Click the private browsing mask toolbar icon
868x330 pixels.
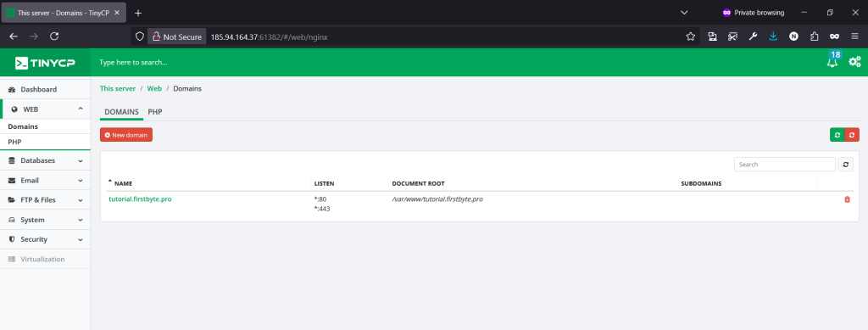point(834,36)
